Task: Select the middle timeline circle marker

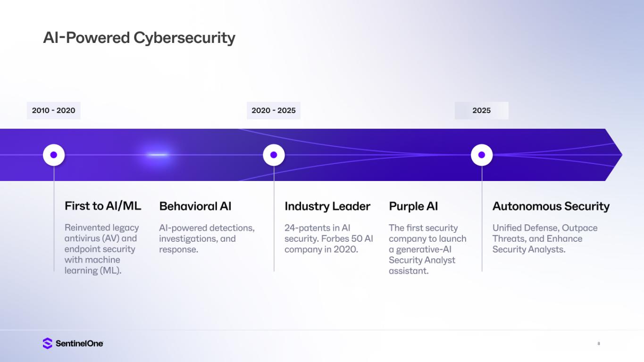Action: click(274, 155)
